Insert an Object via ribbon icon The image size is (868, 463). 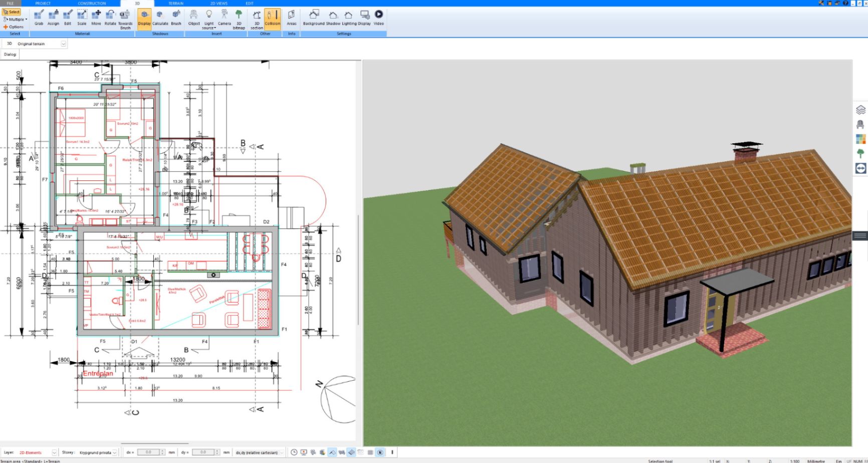click(194, 18)
